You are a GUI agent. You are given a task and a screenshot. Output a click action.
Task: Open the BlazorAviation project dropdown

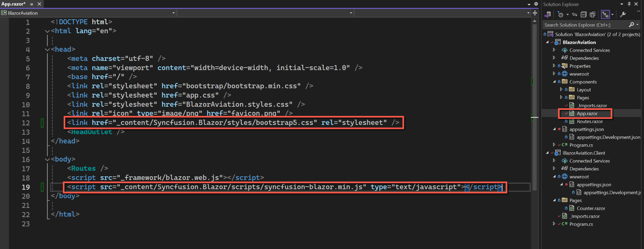point(91,13)
